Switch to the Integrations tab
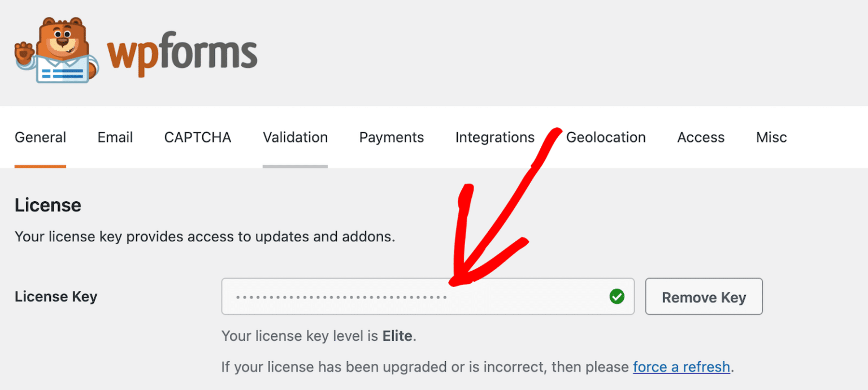The image size is (868, 390). [494, 137]
